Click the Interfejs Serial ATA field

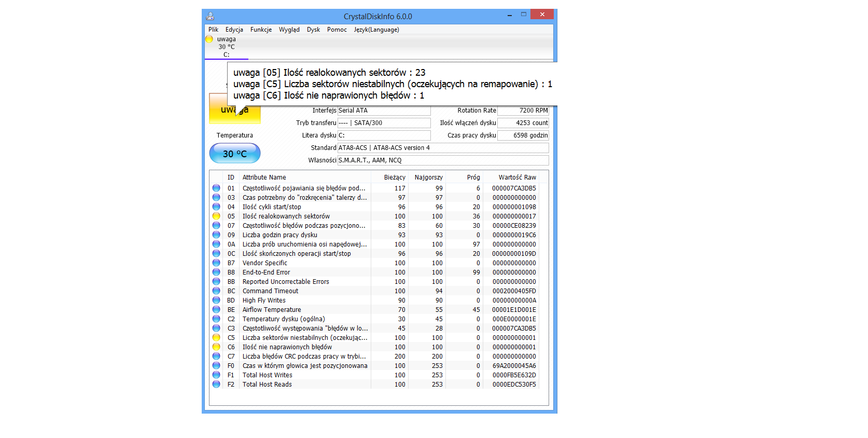(384, 111)
